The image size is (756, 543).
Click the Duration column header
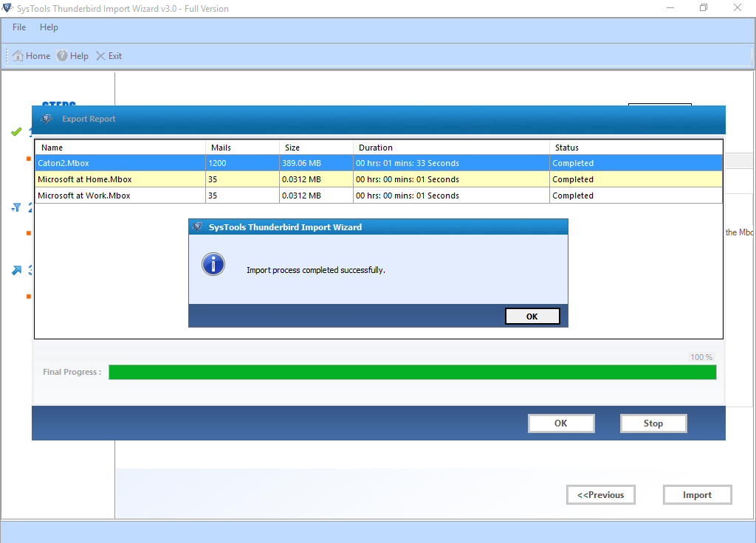(x=451, y=148)
